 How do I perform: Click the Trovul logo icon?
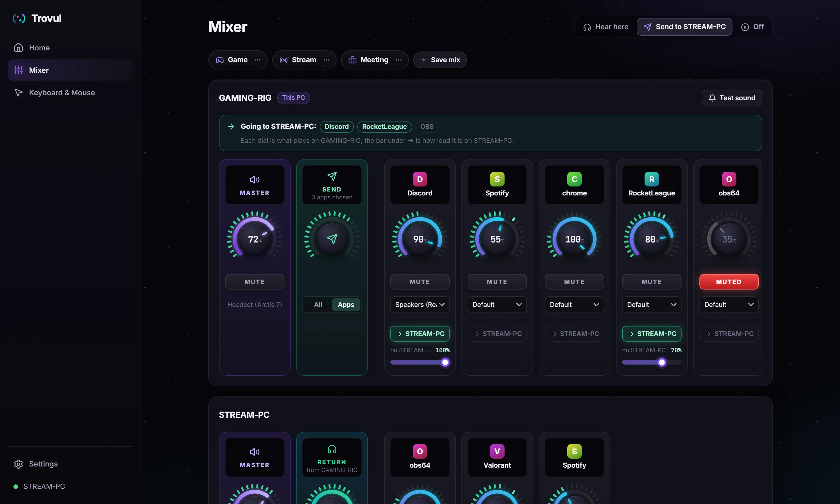(x=19, y=18)
